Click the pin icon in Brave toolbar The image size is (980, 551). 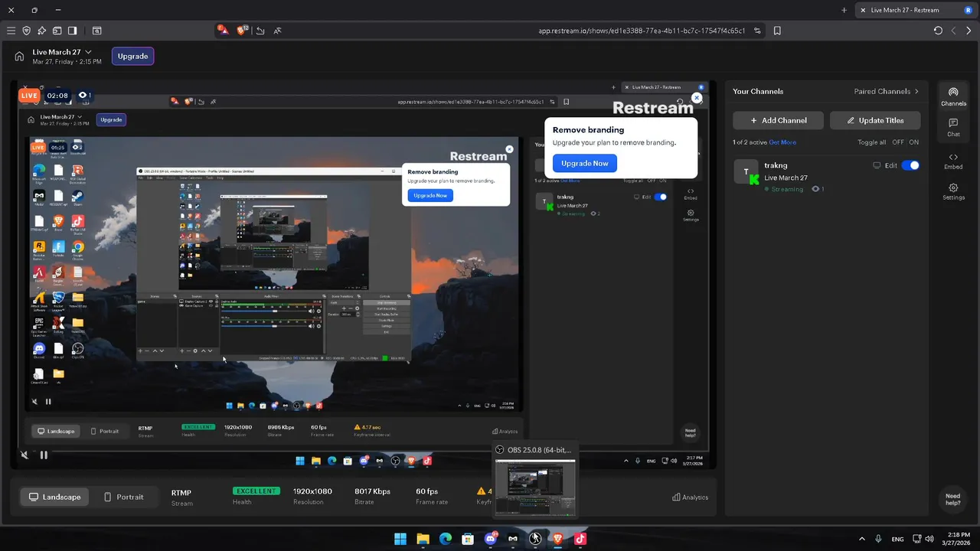tap(42, 31)
